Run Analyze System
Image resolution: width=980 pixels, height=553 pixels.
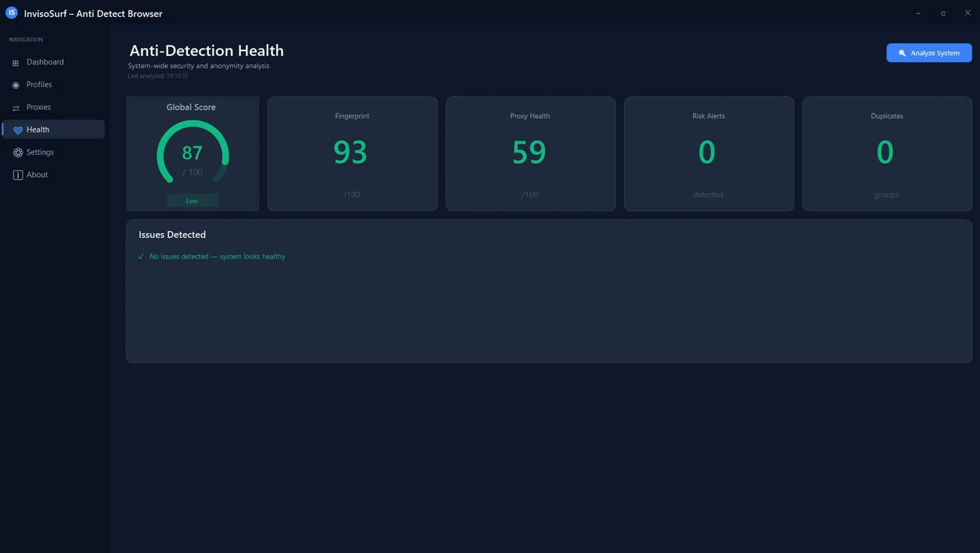[x=929, y=53]
